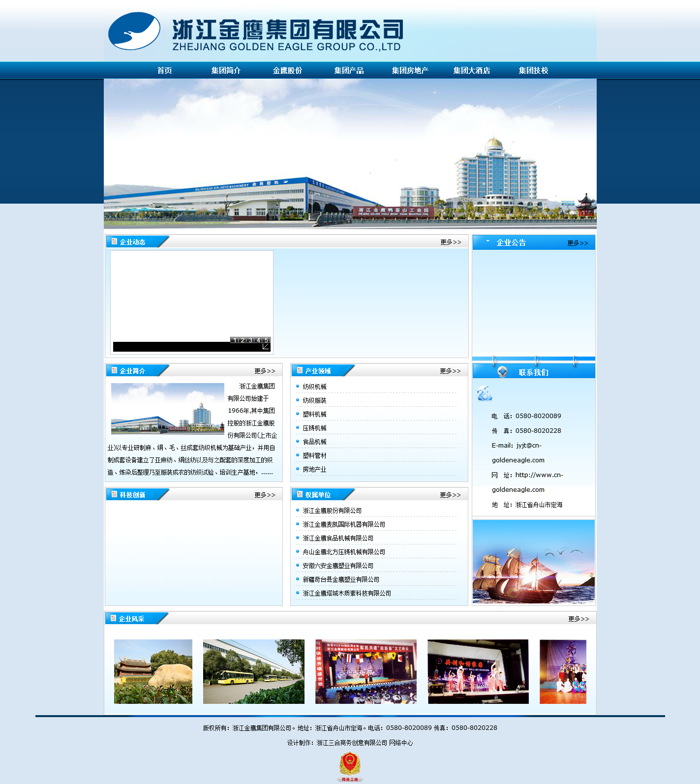The width and height of the screenshot is (700, 784).
Task: Select slide number 2 in news slideshow
Action: click(243, 340)
